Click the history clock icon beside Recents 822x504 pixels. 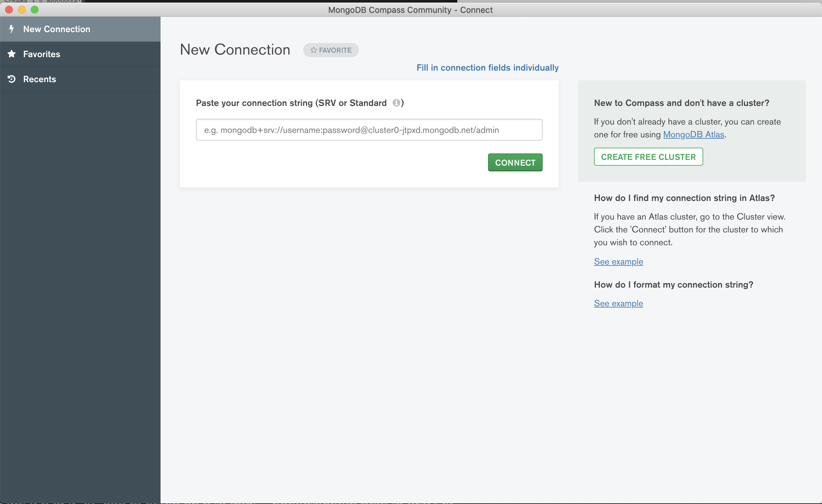tap(12, 79)
